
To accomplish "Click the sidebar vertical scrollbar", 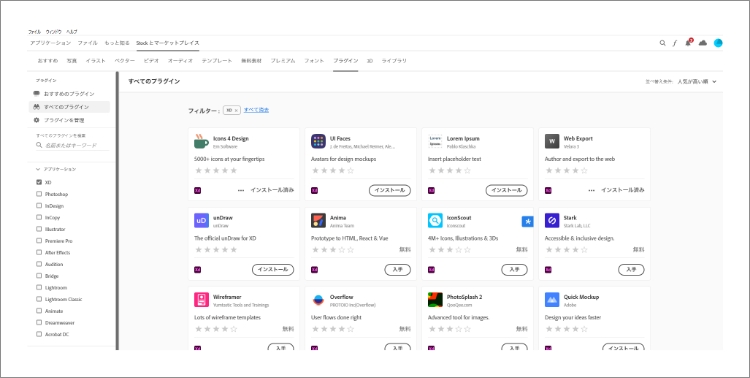I will pyautogui.click(x=117, y=211).
